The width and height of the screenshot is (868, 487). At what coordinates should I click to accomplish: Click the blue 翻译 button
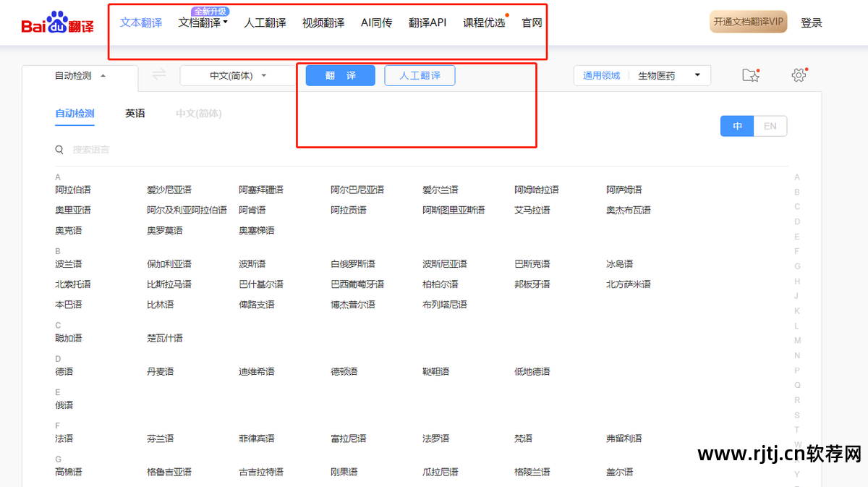341,75
